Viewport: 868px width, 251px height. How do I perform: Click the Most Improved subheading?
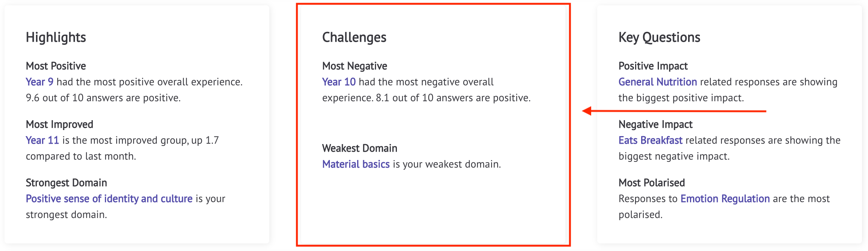click(59, 124)
